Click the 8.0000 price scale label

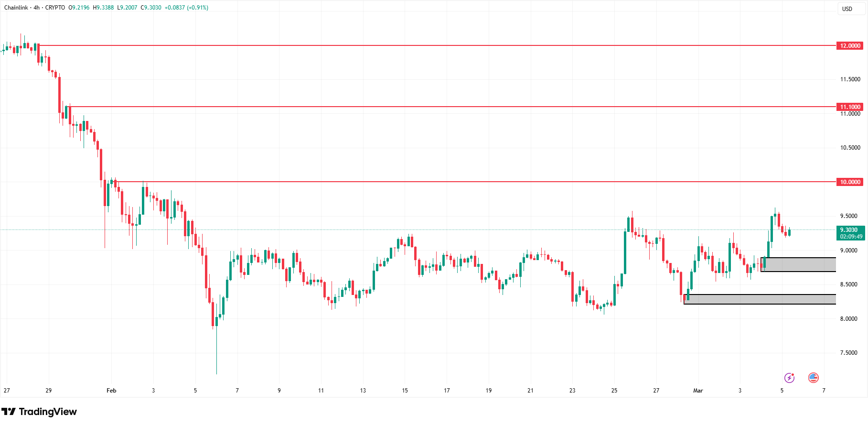click(x=849, y=319)
